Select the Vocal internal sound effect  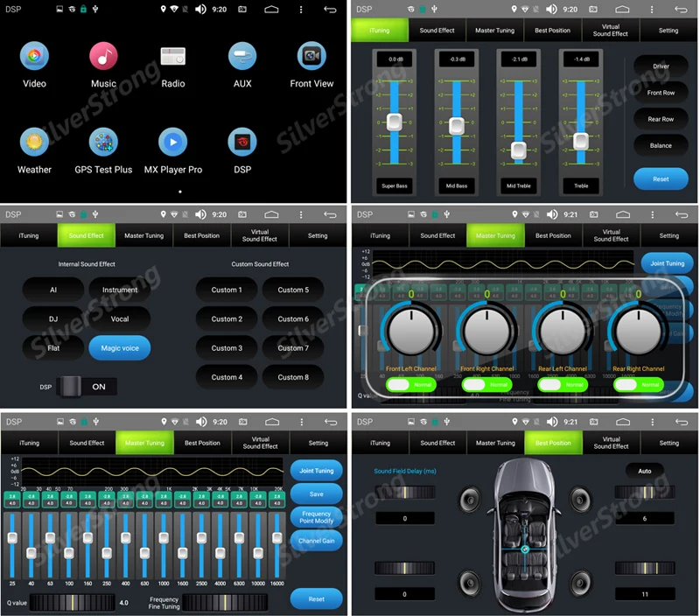(x=120, y=319)
